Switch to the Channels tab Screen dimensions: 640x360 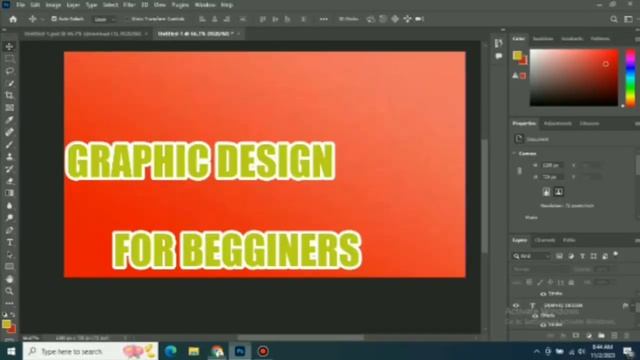point(545,240)
